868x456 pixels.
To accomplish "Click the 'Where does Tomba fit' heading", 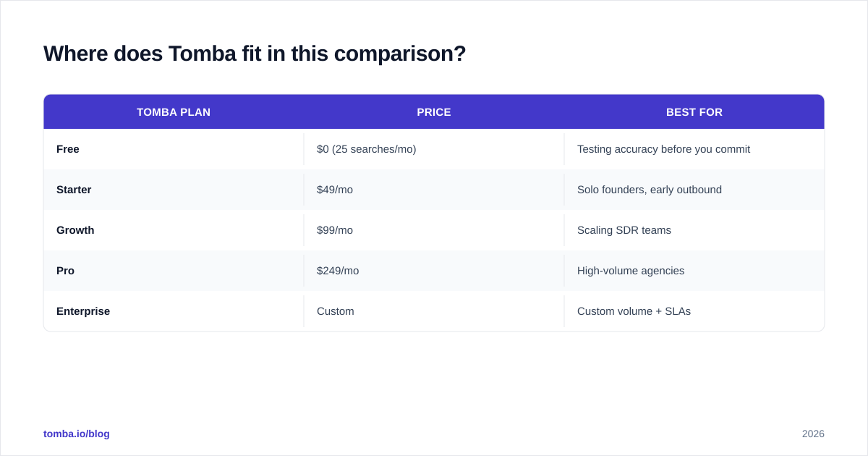I will click(x=255, y=54).
